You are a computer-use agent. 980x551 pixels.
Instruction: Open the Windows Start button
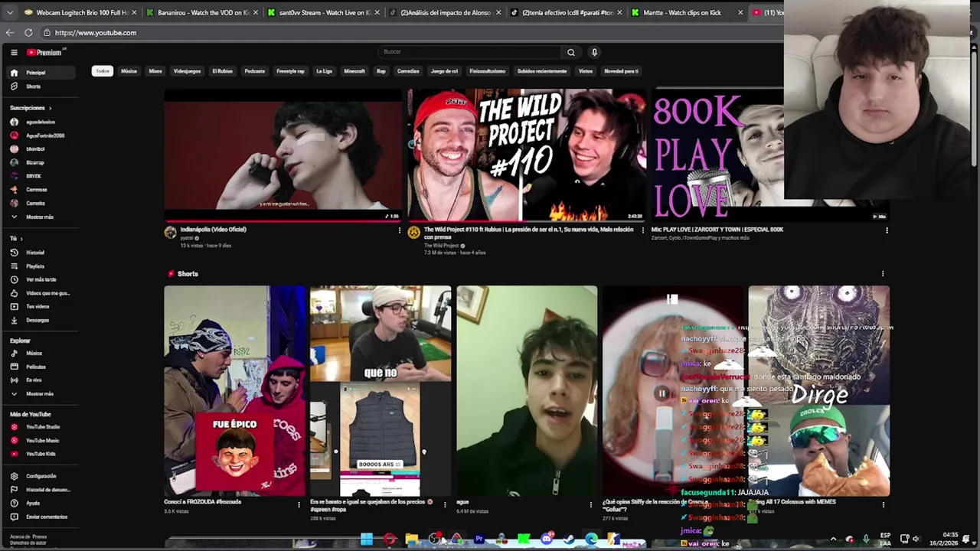[367, 540]
